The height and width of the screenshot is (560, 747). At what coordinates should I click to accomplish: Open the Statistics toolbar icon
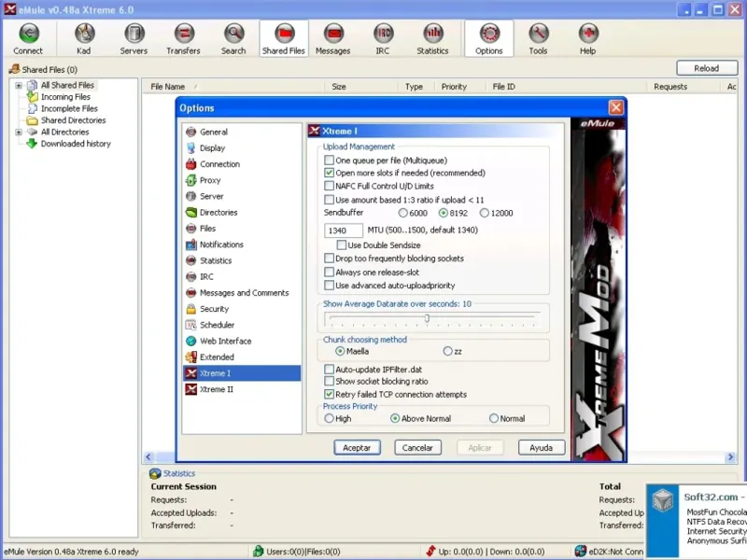[432, 34]
